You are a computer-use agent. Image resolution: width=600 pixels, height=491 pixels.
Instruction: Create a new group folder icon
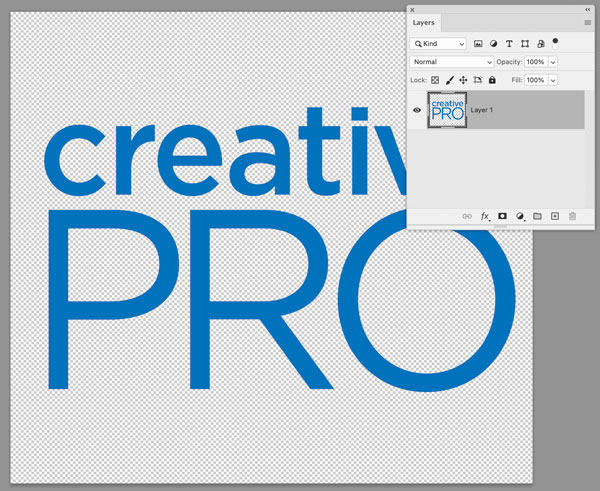(537, 216)
